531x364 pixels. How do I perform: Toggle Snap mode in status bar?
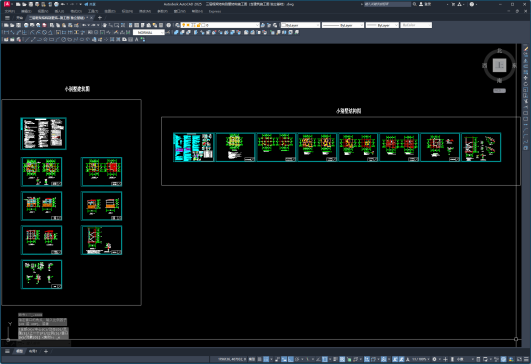[x=266, y=359]
